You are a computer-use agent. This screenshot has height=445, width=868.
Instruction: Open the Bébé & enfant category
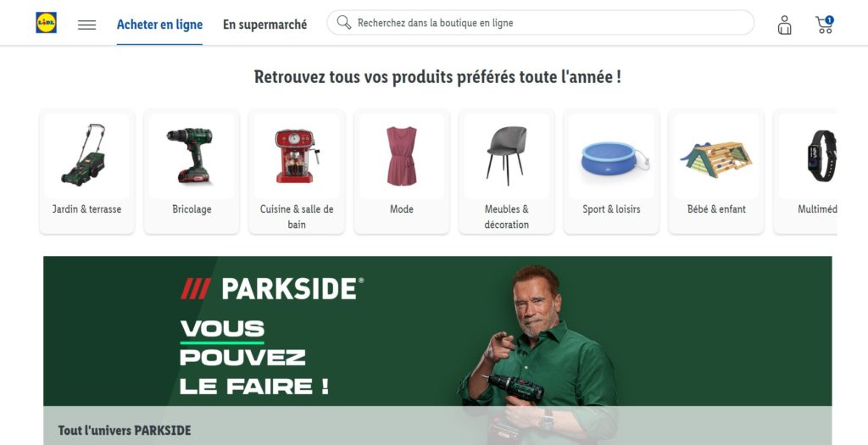(716, 171)
